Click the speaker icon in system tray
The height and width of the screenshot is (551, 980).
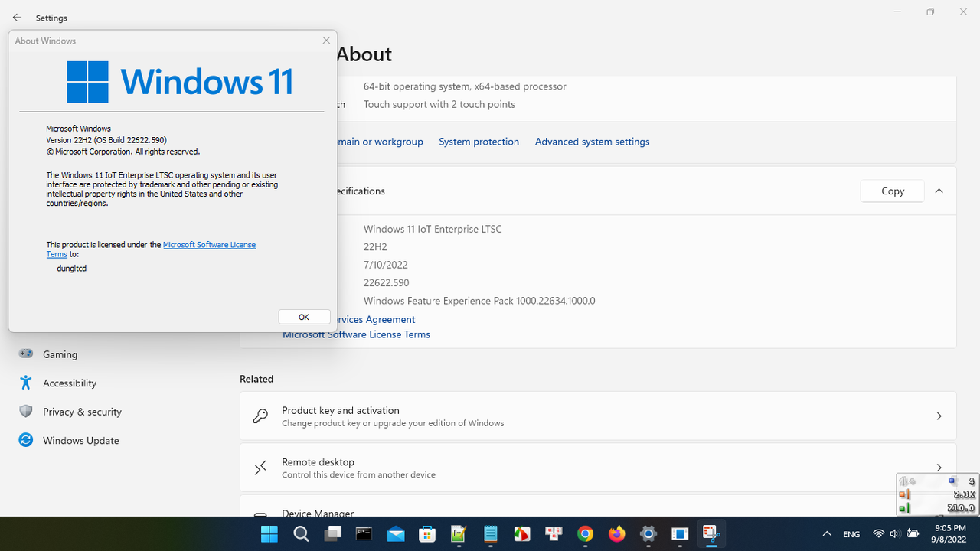pos(894,533)
